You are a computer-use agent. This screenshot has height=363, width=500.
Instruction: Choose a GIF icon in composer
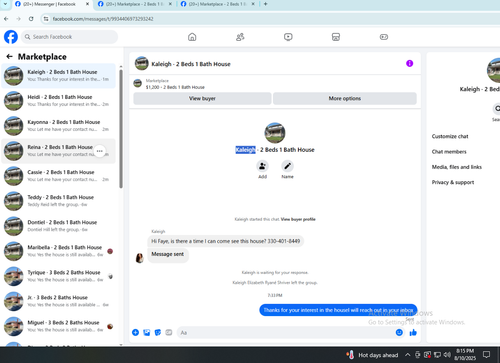pyautogui.click(x=169, y=332)
